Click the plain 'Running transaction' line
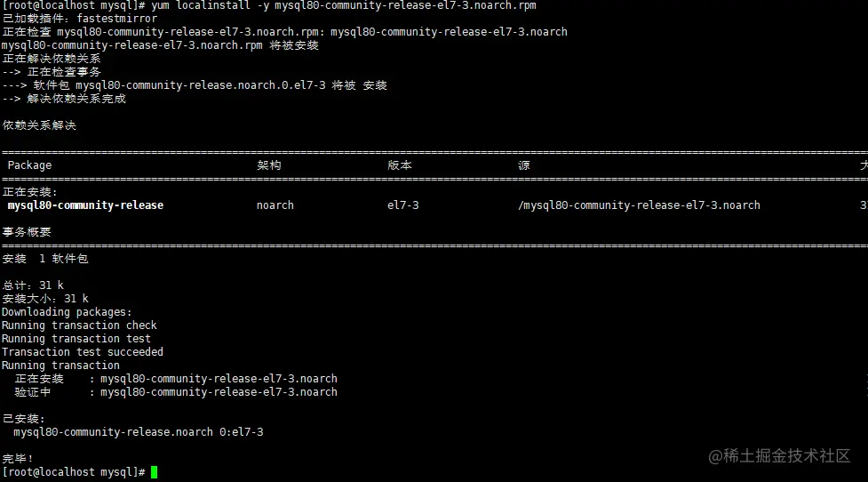Image resolution: width=868 pixels, height=482 pixels. click(x=60, y=366)
